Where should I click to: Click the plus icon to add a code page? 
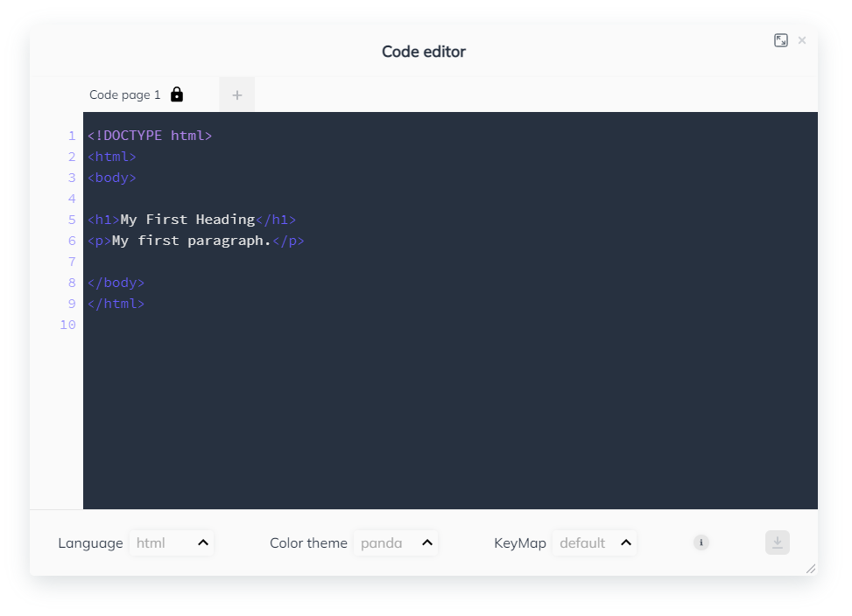click(236, 94)
